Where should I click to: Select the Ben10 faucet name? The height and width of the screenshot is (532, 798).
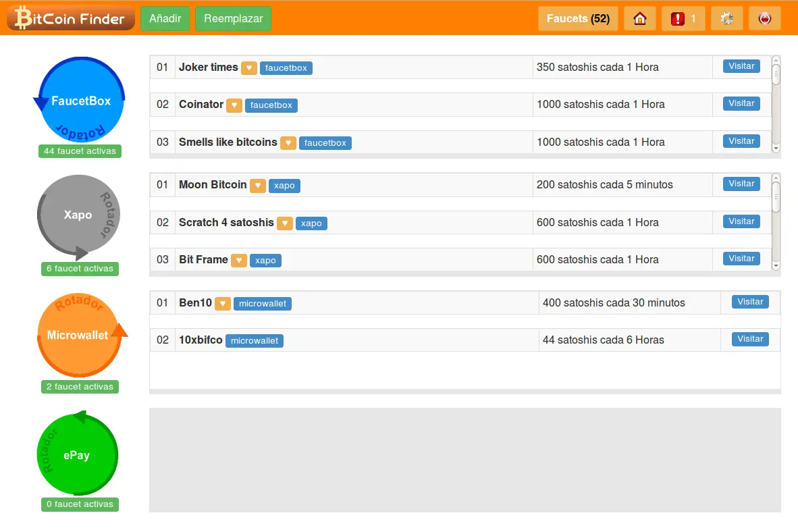click(x=195, y=303)
